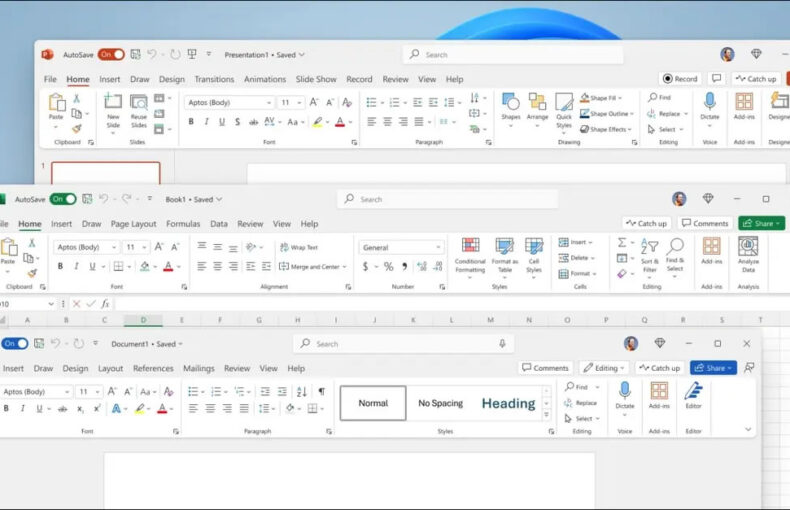Open the Formulas tab in Excel
This screenshot has width=790, height=510.
click(x=183, y=224)
